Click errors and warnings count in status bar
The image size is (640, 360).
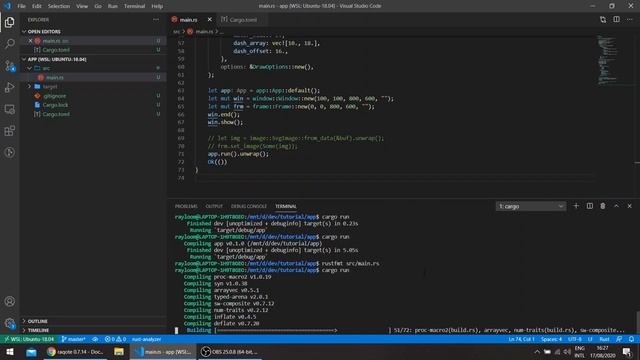[115, 339]
